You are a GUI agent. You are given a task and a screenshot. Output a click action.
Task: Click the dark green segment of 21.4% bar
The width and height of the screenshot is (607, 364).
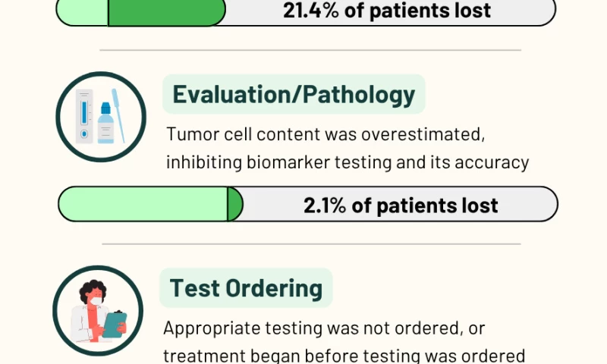pos(167,11)
